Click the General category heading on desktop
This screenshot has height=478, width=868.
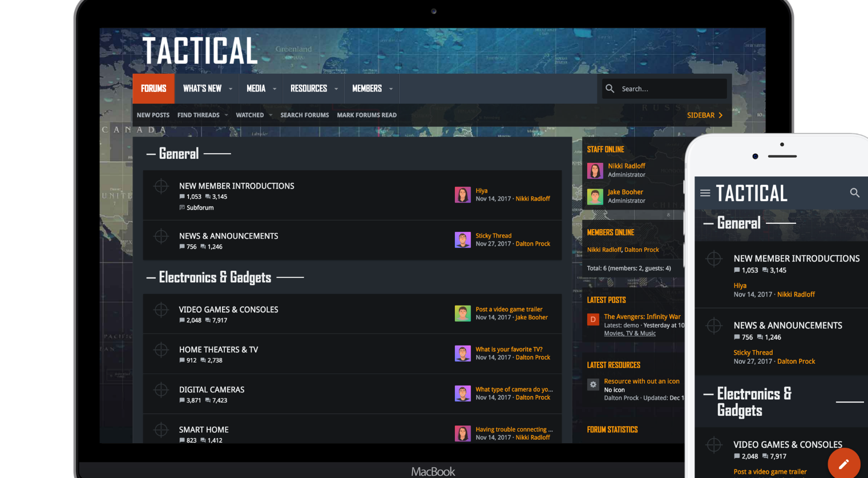179,154
